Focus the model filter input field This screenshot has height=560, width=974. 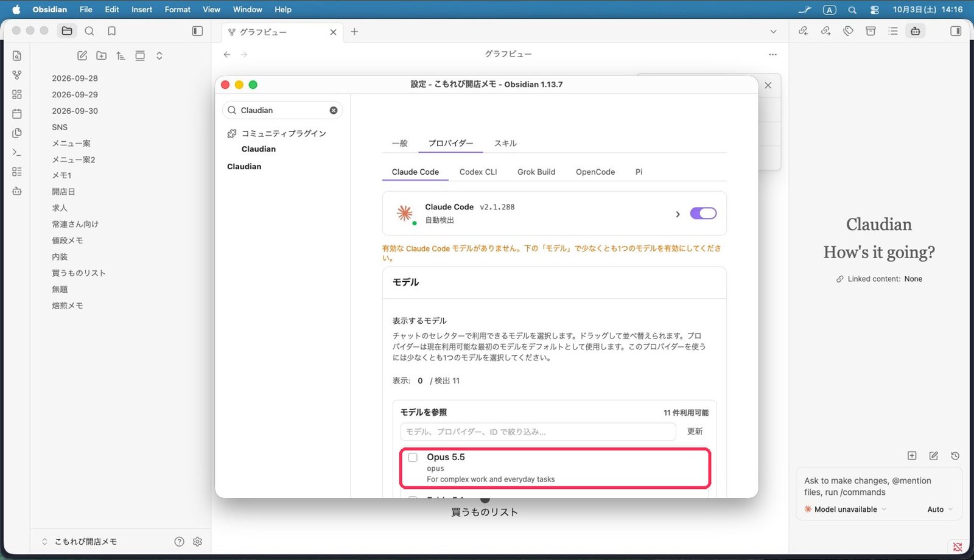click(538, 432)
